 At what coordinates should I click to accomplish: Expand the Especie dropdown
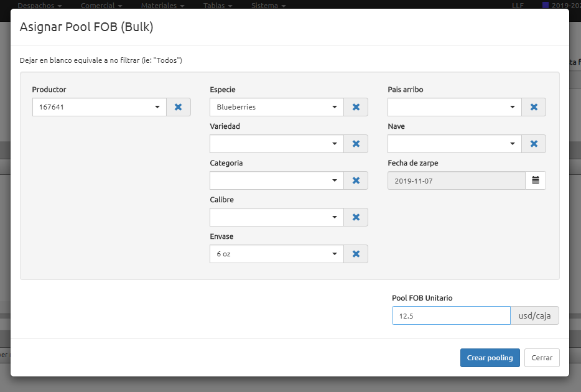click(277, 107)
